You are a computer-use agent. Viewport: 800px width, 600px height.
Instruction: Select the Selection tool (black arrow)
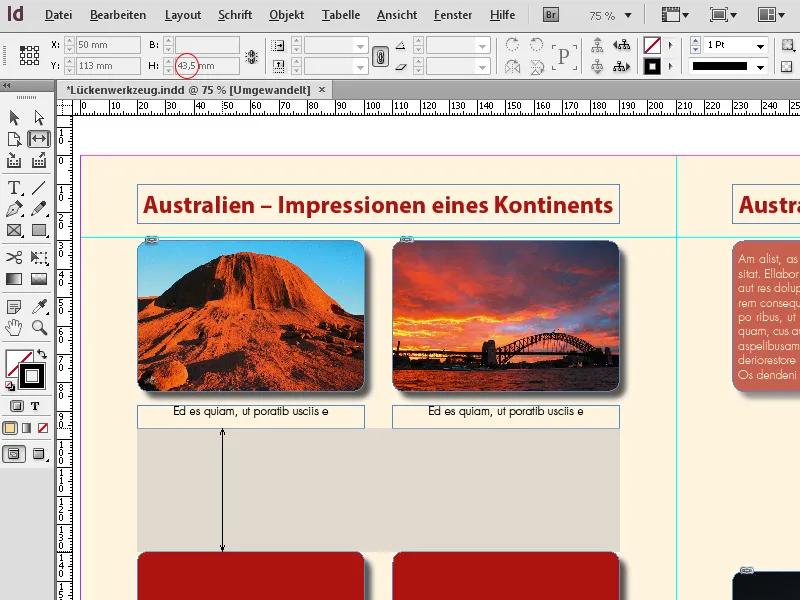(x=14, y=118)
